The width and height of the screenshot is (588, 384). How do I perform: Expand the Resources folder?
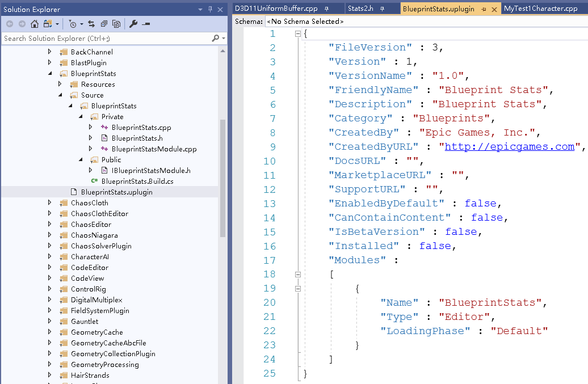point(60,85)
